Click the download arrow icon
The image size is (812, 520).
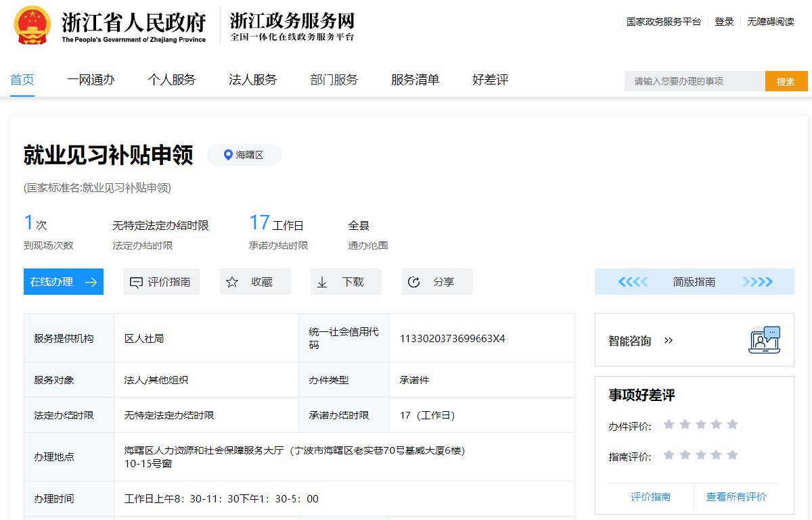click(x=323, y=282)
